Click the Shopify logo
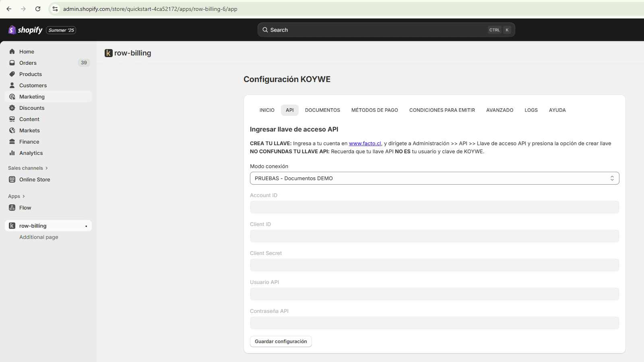The width and height of the screenshot is (644, 362). tap(25, 30)
